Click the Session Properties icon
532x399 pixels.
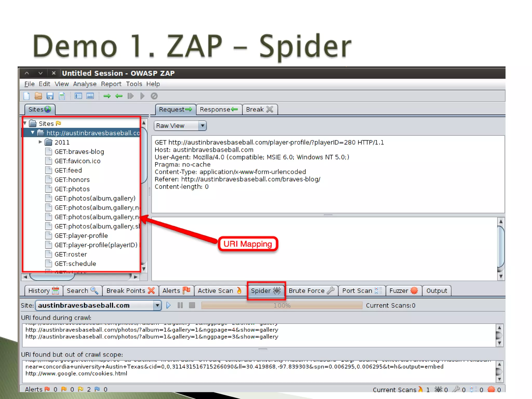click(62, 96)
